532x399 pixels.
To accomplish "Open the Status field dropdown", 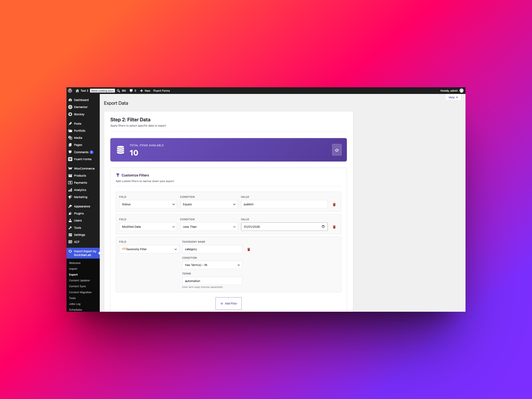I will point(148,204).
